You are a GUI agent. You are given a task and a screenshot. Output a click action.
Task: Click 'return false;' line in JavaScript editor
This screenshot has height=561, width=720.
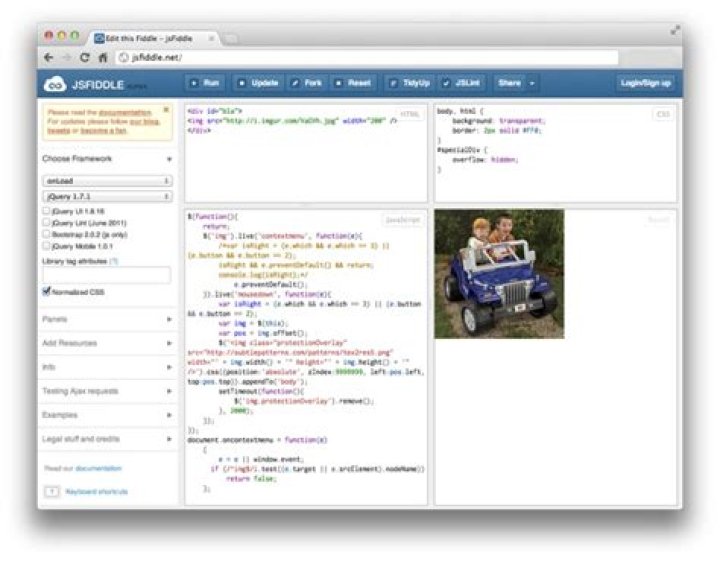pyautogui.click(x=251, y=479)
